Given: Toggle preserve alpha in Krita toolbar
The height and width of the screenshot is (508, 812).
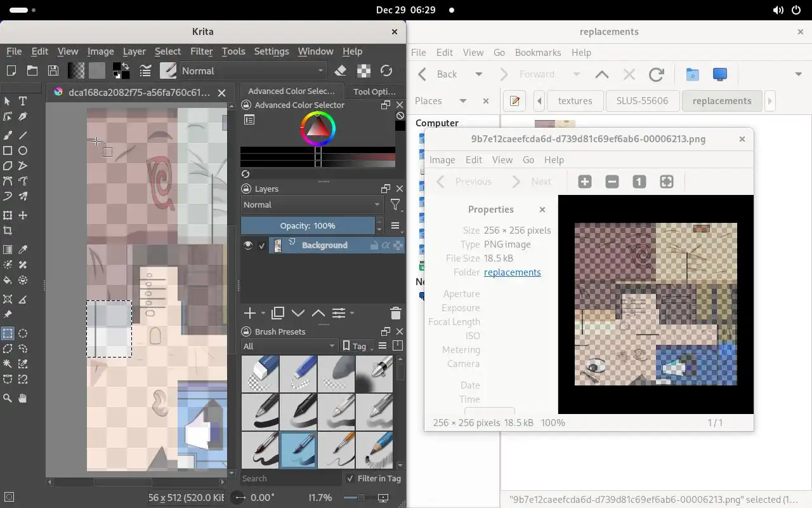Looking at the screenshot, I should (x=364, y=70).
